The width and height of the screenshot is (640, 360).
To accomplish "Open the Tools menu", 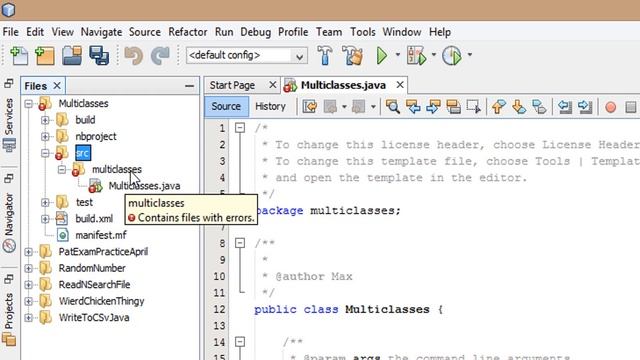I will 362,32.
